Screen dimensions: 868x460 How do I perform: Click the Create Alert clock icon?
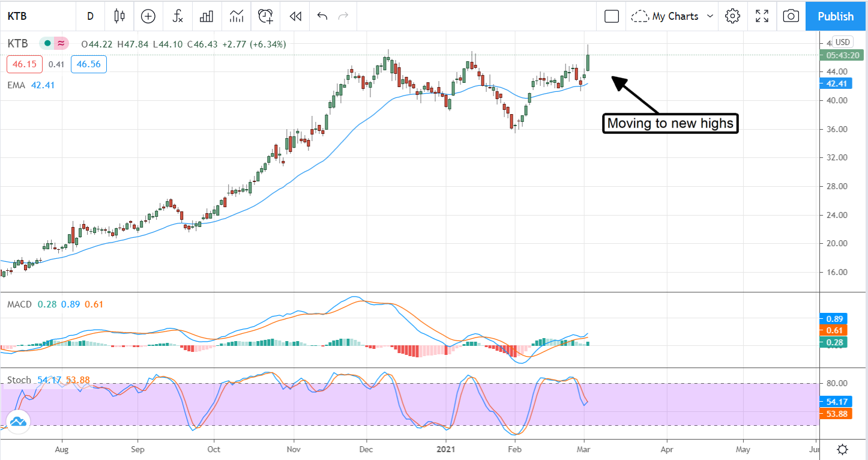tap(265, 16)
